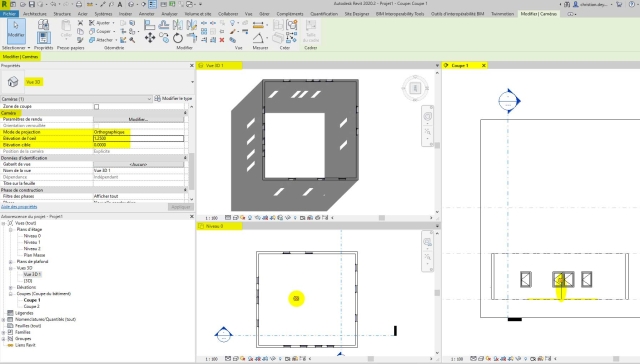640x364 pixels.
Task: Select Plan Masse in project browser
Action: [x=34, y=255]
